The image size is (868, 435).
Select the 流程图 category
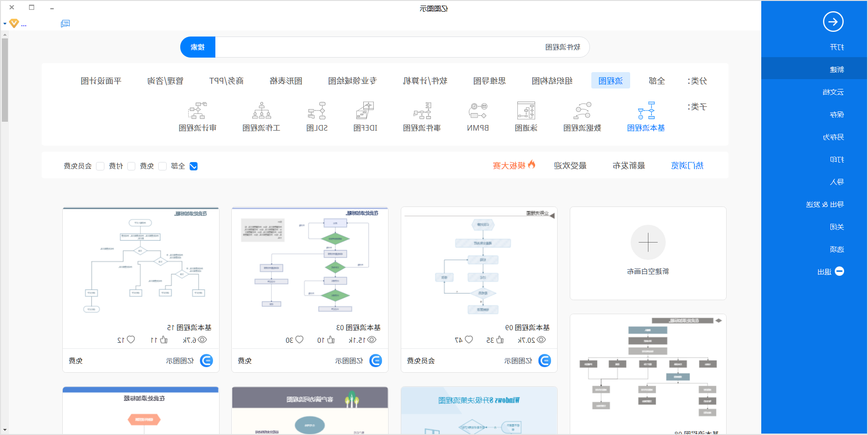611,81
